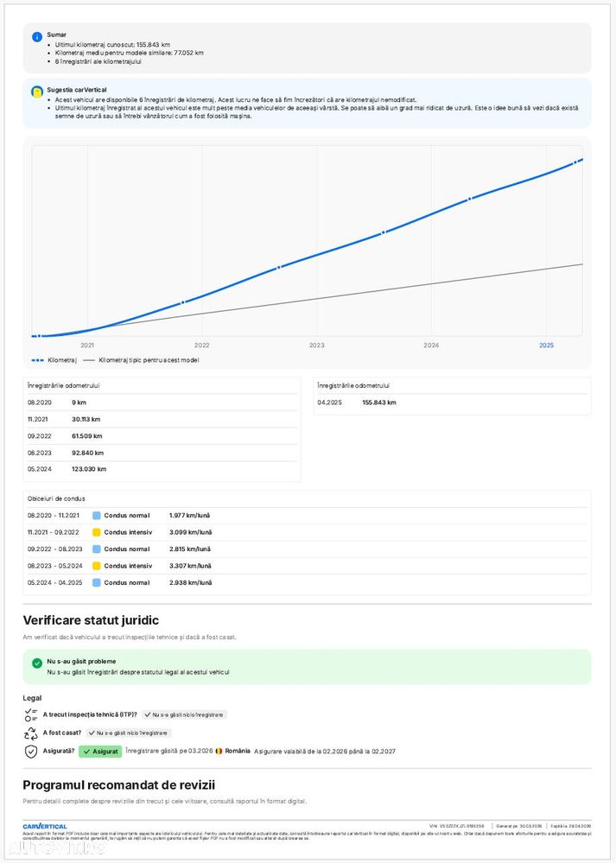Click '6 înregistrări ale kilometrajului' line
This screenshot has width=616, height=863.
[x=98, y=61]
